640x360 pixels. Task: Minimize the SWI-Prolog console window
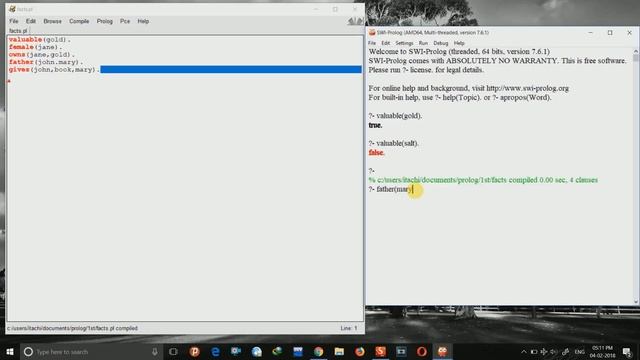(590, 33)
